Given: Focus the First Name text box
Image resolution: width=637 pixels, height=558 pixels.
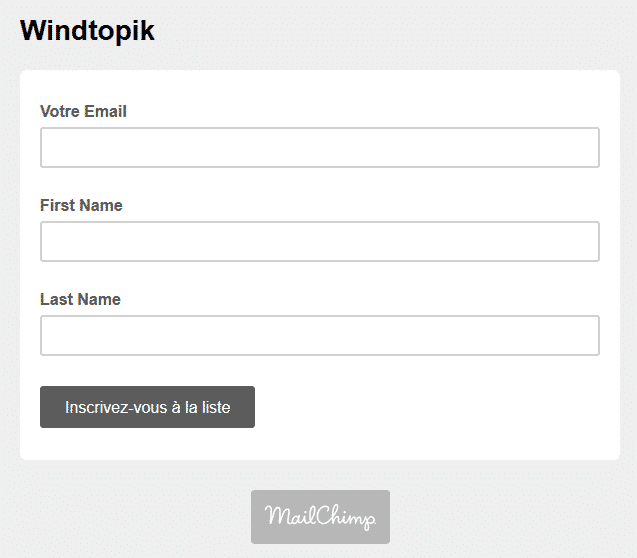Looking at the screenshot, I should point(320,242).
